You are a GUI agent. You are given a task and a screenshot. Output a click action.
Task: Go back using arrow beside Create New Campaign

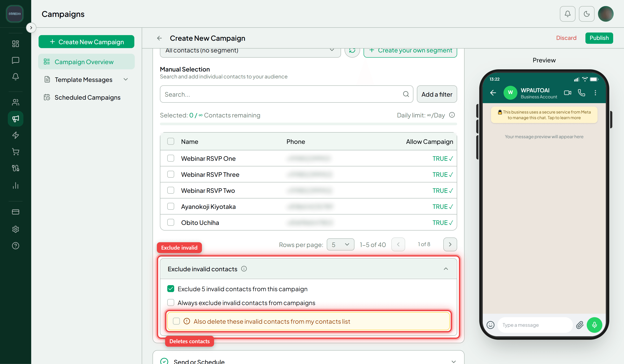pyautogui.click(x=159, y=38)
